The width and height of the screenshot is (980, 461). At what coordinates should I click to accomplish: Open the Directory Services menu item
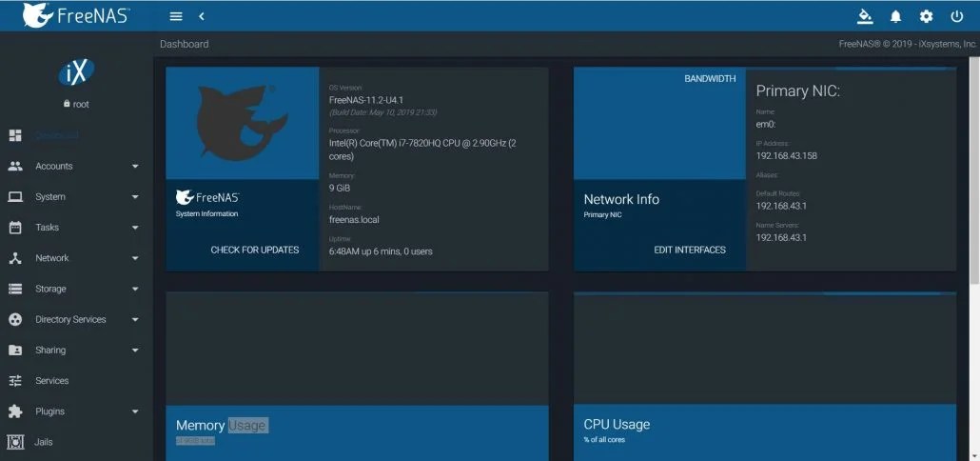pyautogui.click(x=76, y=319)
